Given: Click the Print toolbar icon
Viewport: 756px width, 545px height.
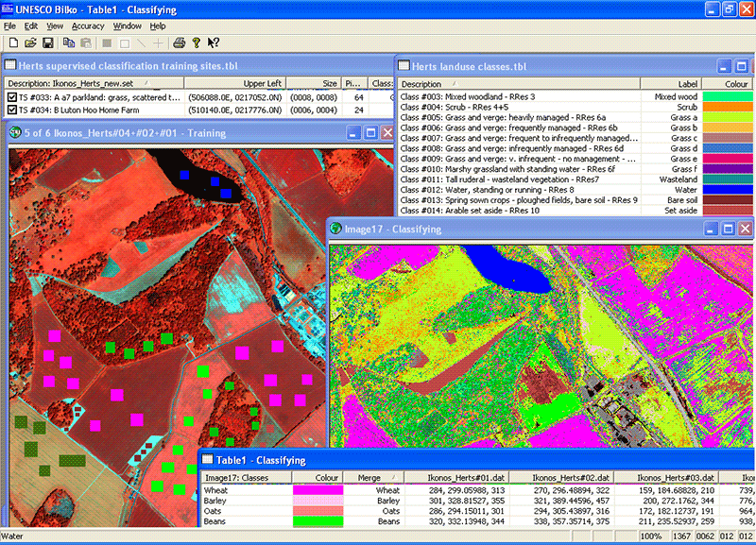Looking at the screenshot, I should [180, 43].
